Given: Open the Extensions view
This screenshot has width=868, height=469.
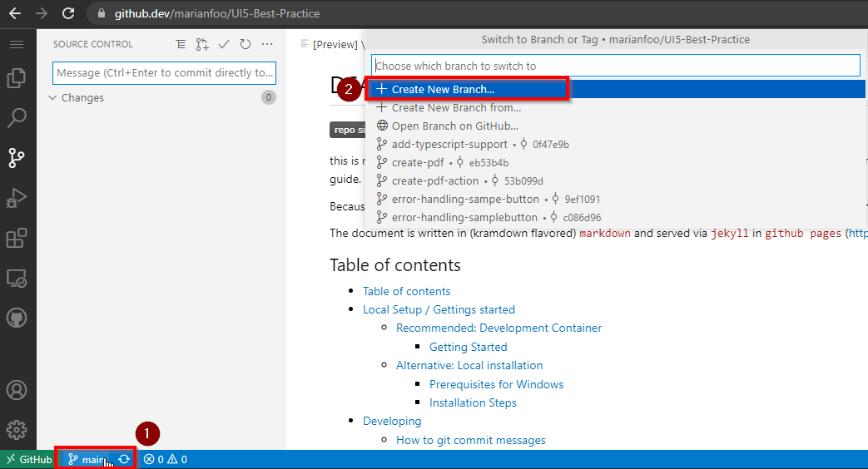Looking at the screenshot, I should coord(17,238).
